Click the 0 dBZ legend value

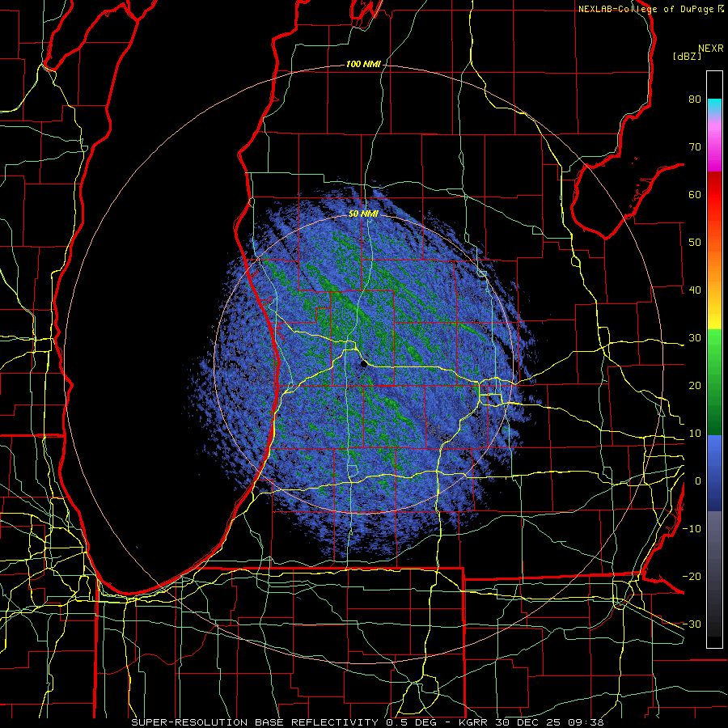point(698,481)
